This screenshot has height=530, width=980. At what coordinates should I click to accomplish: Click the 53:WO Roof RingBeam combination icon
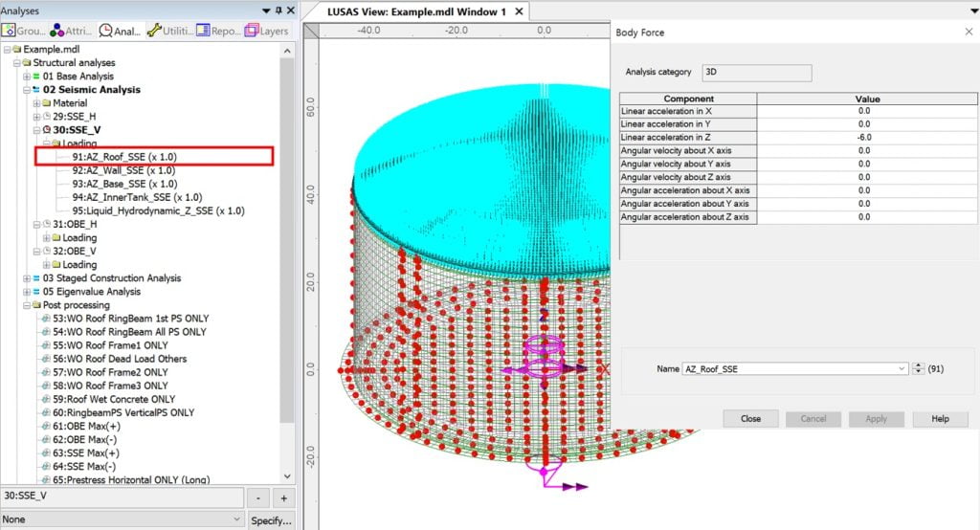(46, 318)
